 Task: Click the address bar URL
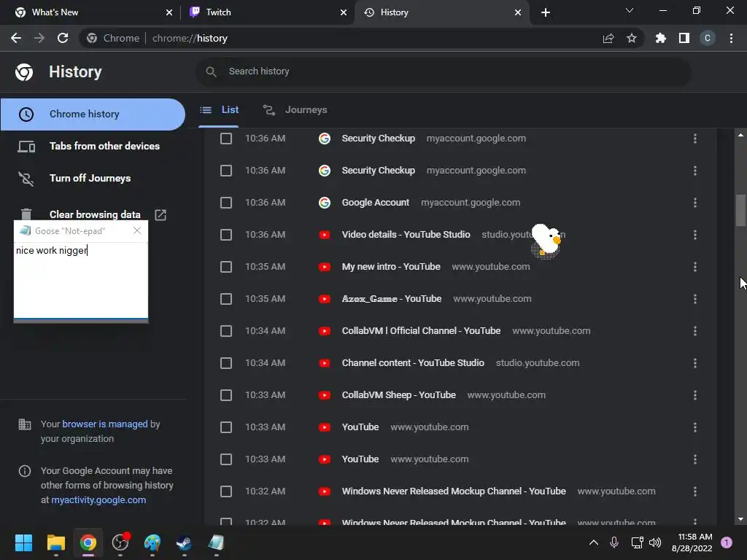[190, 38]
